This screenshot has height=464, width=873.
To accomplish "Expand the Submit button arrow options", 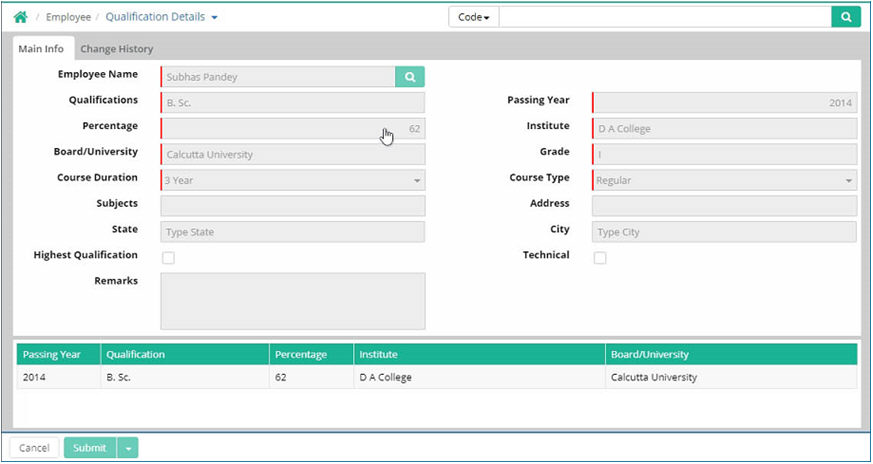I will coord(128,448).
